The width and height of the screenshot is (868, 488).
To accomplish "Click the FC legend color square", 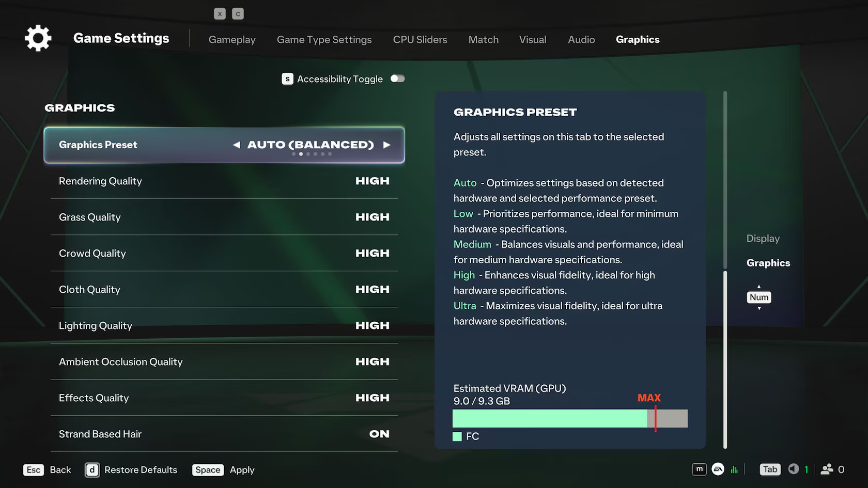I will point(457,437).
